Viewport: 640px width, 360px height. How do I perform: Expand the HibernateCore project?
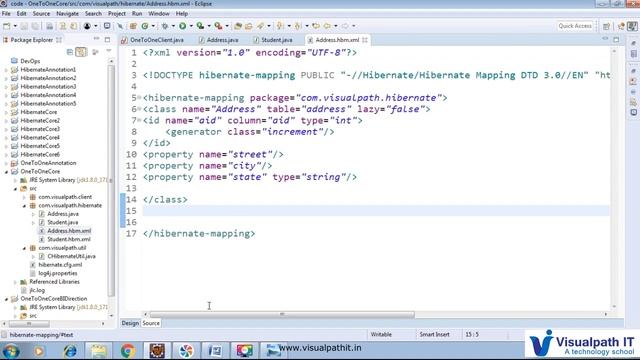tap(6, 112)
